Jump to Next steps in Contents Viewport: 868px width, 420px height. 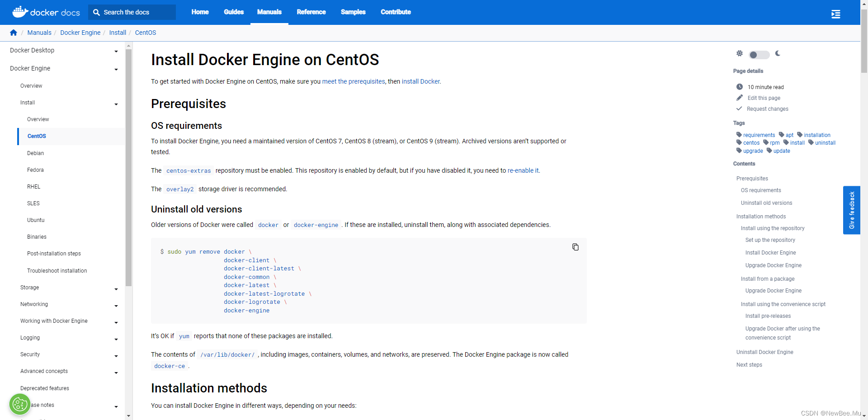pyautogui.click(x=749, y=365)
